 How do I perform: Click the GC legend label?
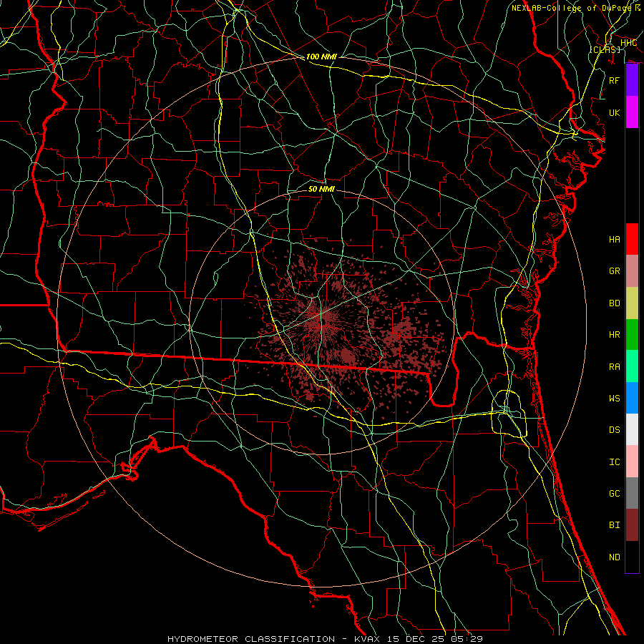[x=615, y=494]
